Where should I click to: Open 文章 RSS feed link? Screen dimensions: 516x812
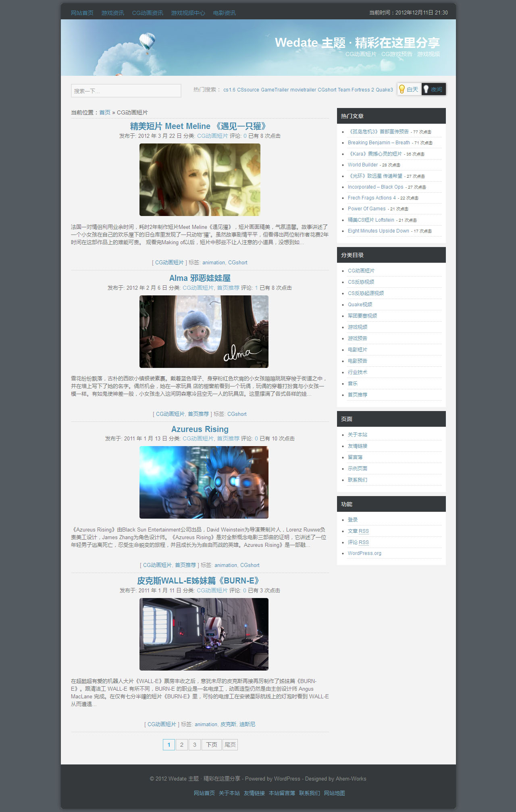358,531
